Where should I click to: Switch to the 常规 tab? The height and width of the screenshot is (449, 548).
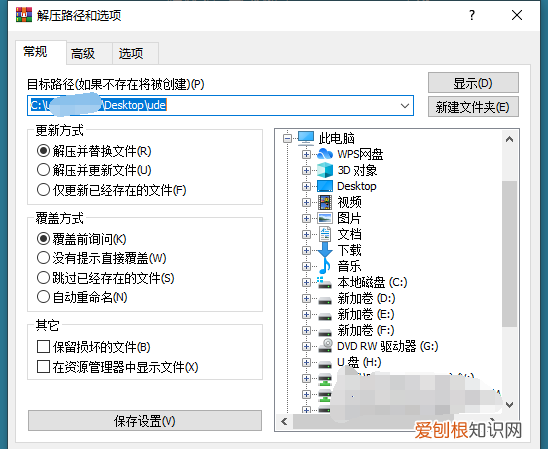pos(41,52)
